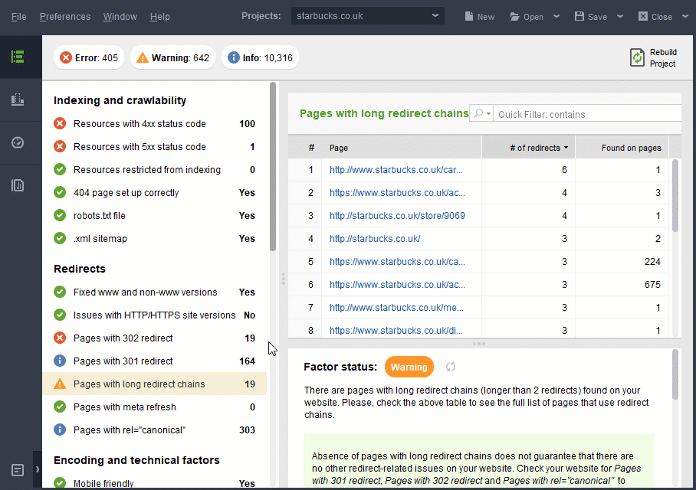Click the New project icon
Image resolution: width=696 pixels, height=490 pixels.
click(468, 16)
